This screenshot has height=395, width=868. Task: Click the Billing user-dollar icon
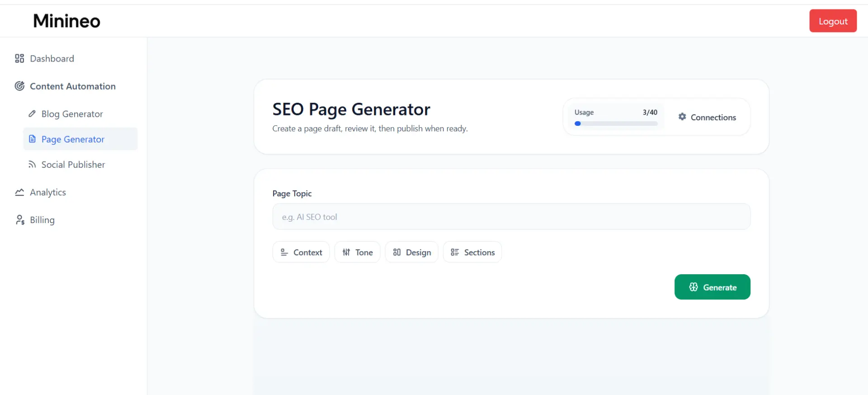coord(20,220)
